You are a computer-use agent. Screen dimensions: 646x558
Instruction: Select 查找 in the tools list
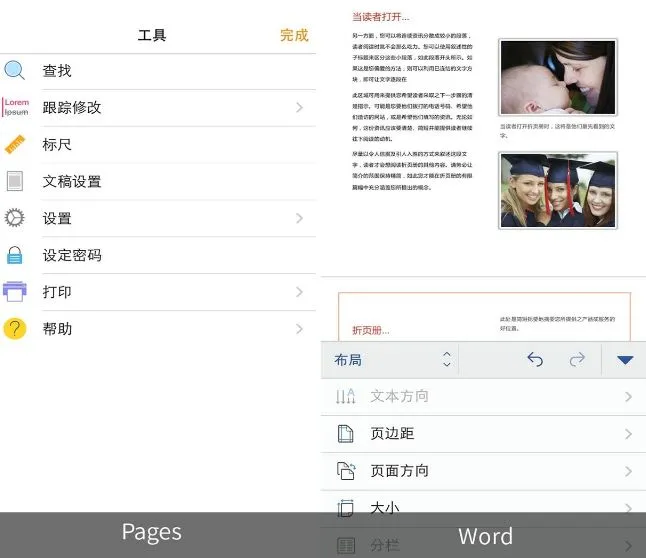click(158, 71)
